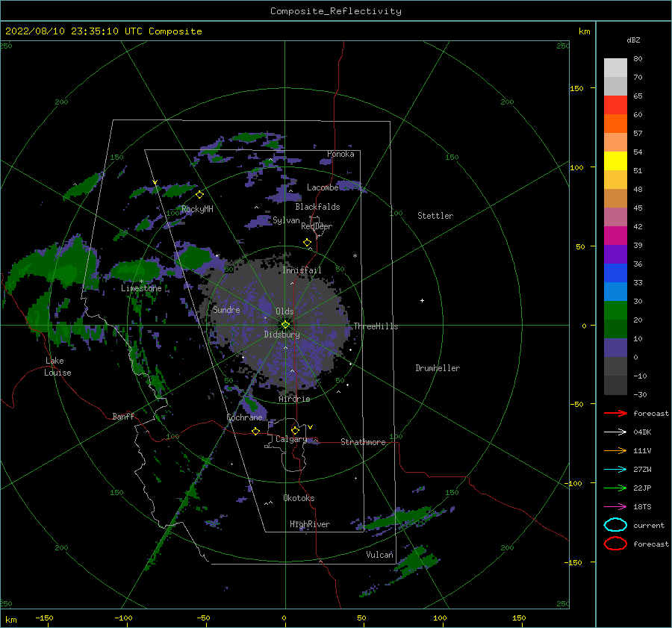
Task: Select the purple swatch near 39 dBZ
Action: (x=615, y=255)
